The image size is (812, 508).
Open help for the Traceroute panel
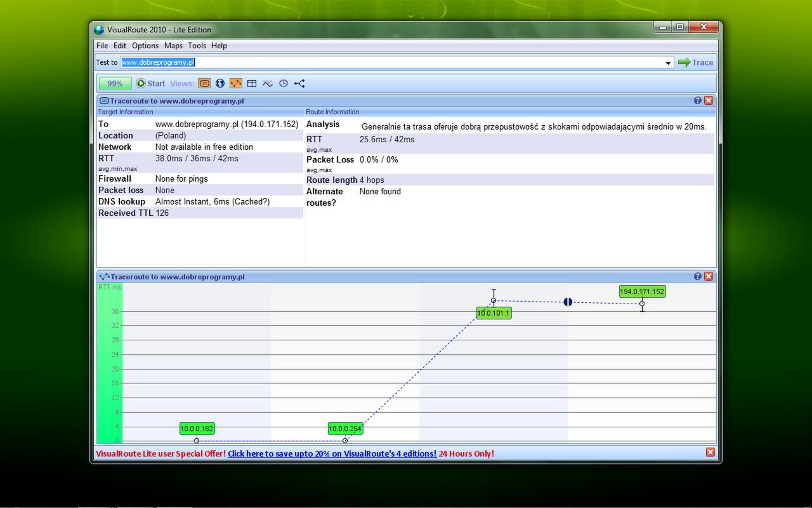(x=697, y=100)
